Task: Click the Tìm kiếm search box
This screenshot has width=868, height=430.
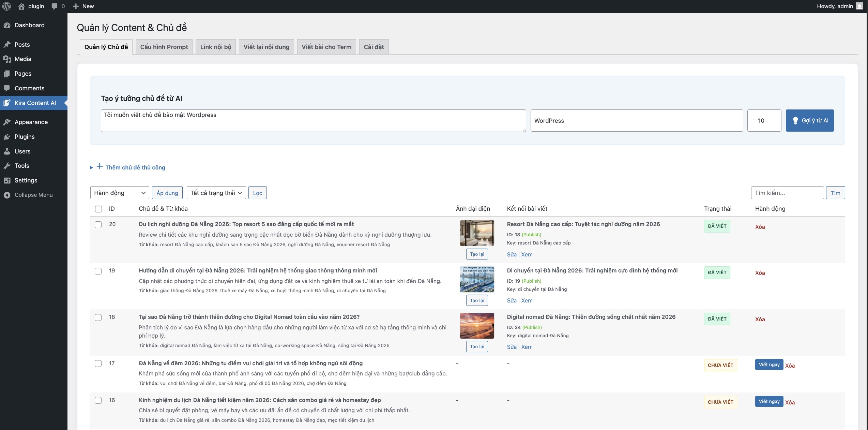Action: pos(787,193)
